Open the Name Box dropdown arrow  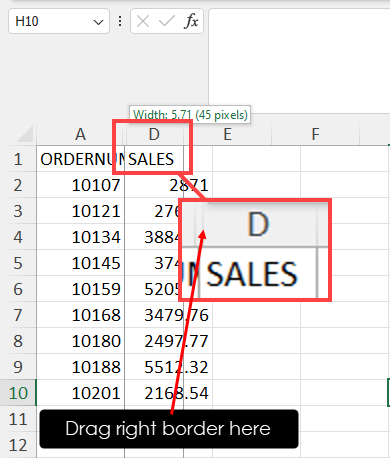tap(98, 22)
